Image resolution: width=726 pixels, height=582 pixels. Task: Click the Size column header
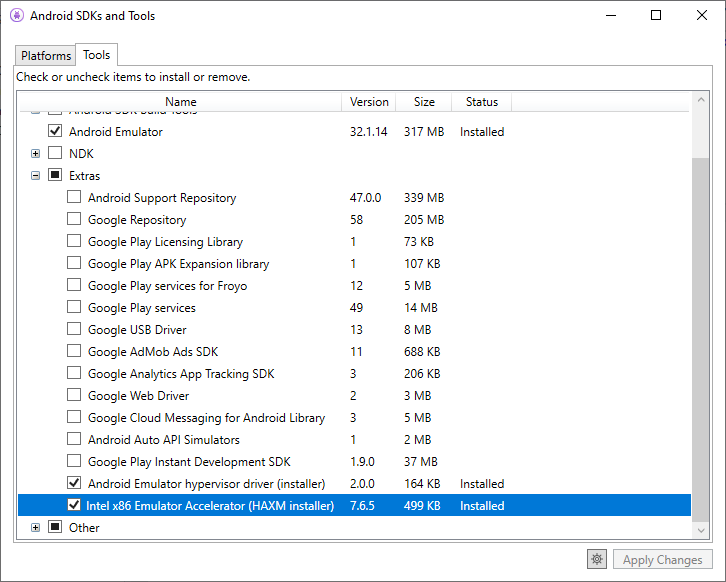coord(424,102)
